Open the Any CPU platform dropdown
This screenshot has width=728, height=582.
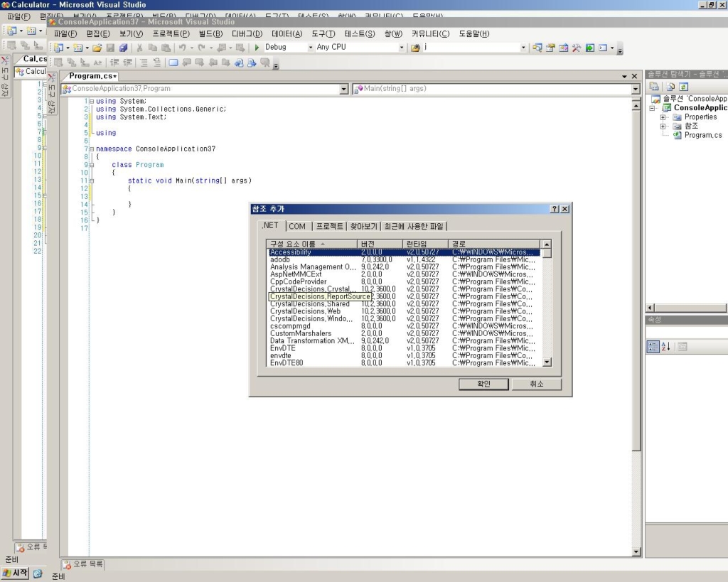401,48
